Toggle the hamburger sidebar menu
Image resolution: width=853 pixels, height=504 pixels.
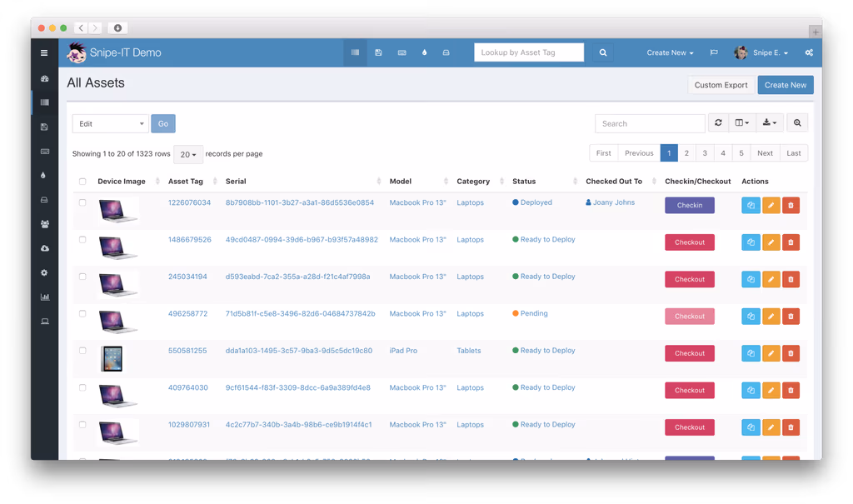tap(44, 52)
